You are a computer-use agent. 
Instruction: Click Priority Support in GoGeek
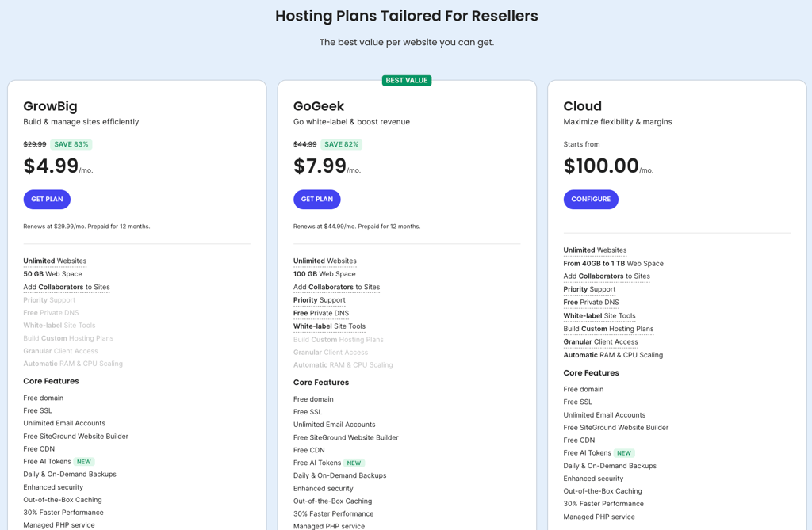[x=319, y=299]
